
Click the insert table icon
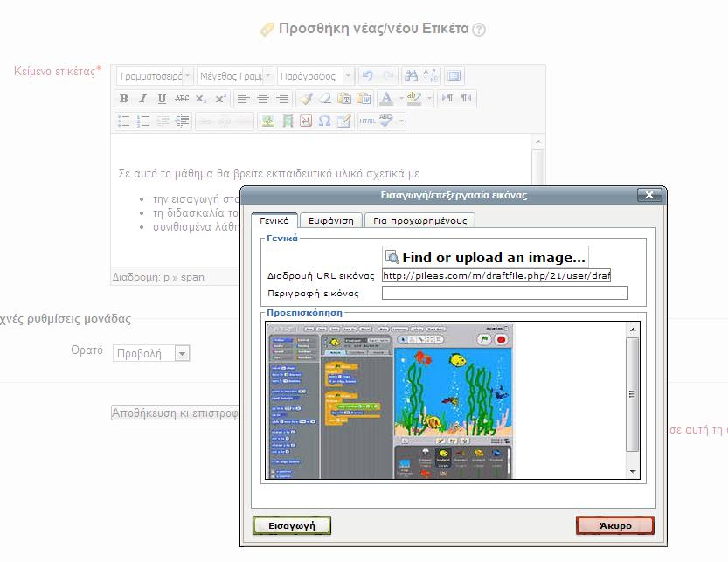tap(344, 121)
